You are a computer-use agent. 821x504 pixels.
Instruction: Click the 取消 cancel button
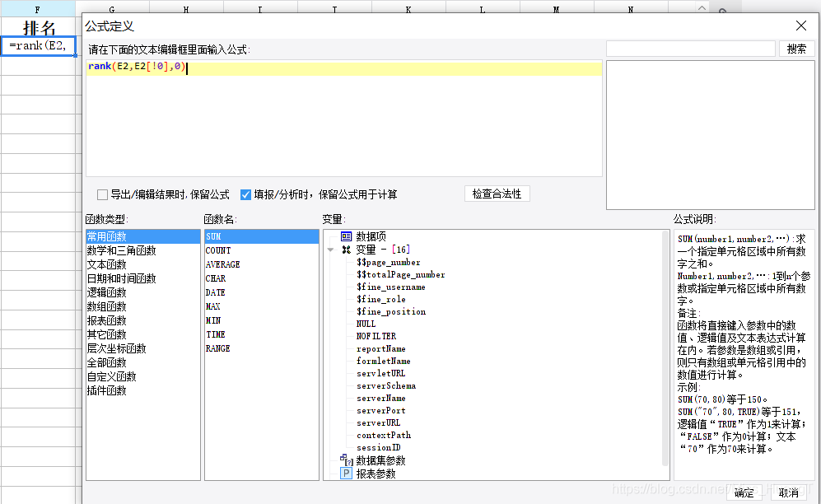click(x=788, y=492)
